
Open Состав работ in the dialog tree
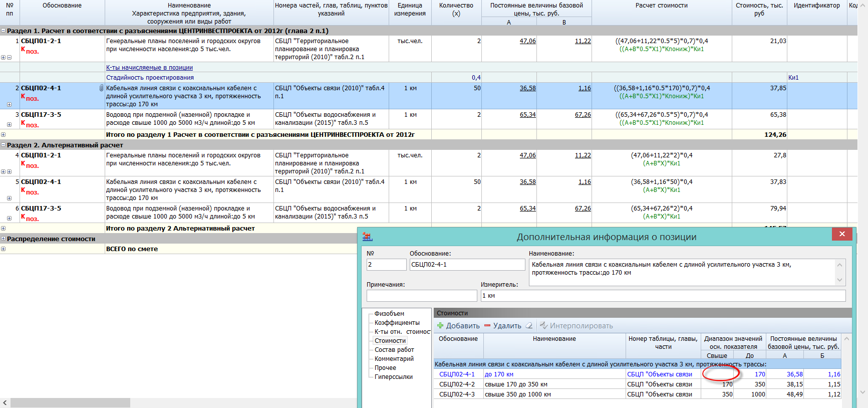[394, 350]
